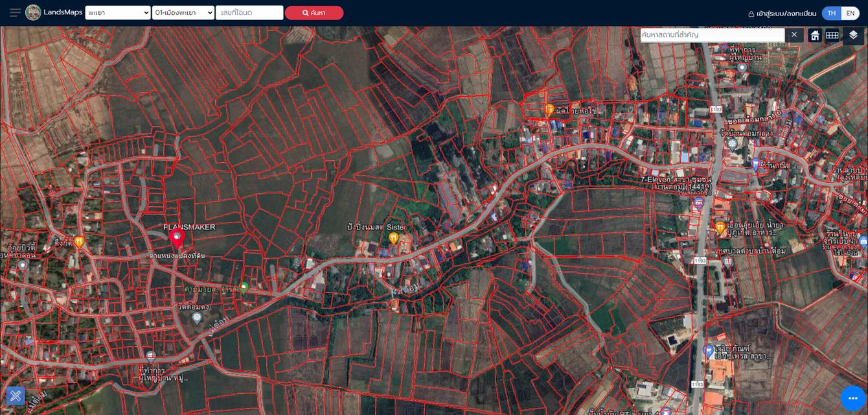Switch language to TH
868x415 pixels.
point(831,13)
